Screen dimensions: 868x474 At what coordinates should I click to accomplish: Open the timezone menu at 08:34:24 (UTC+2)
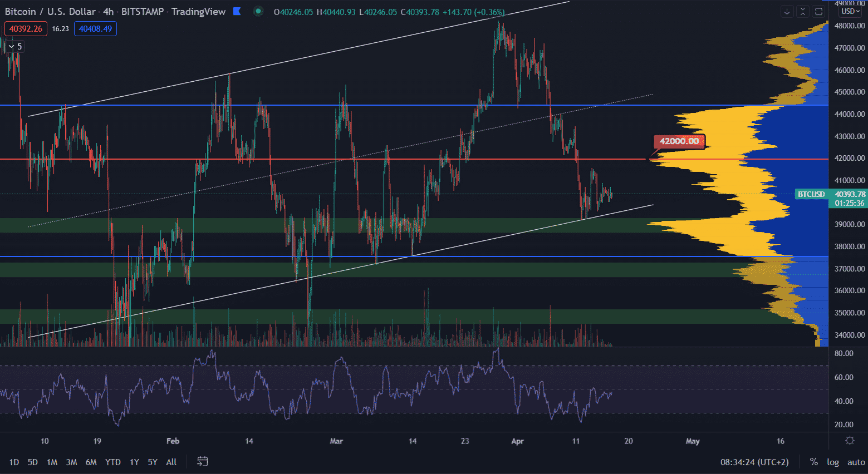tap(754, 462)
